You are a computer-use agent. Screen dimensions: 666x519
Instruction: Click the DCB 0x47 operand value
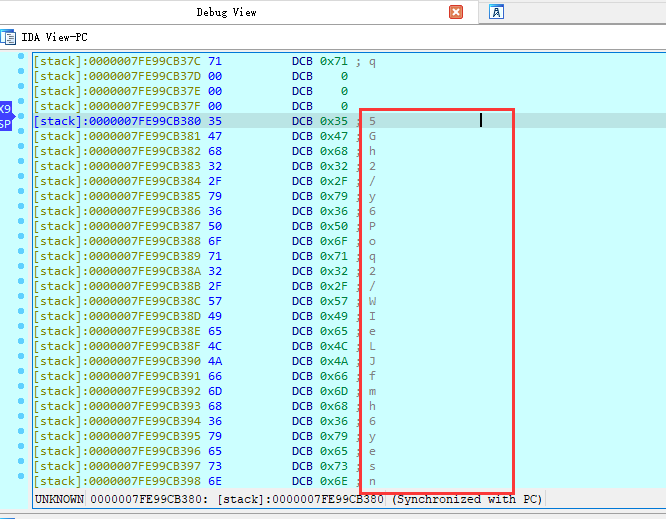point(334,136)
